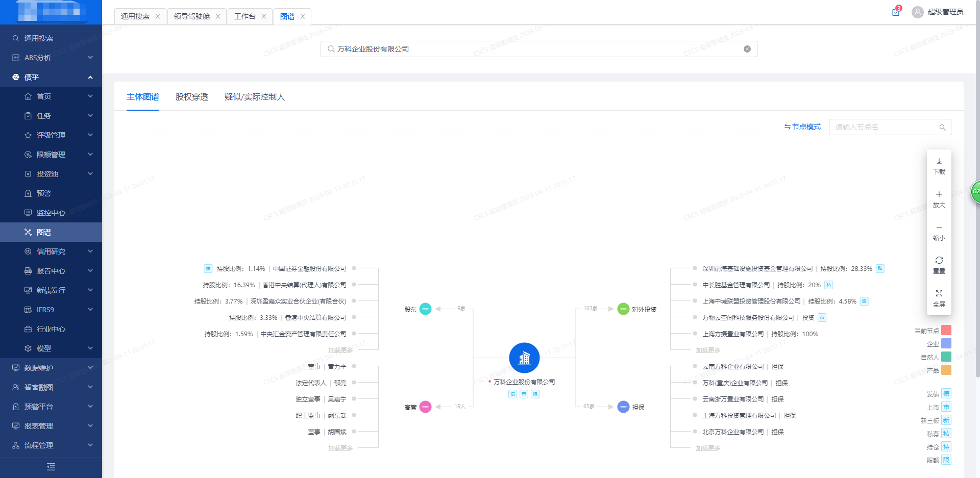Collapse the 债予 sidebar menu

tap(51, 77)
